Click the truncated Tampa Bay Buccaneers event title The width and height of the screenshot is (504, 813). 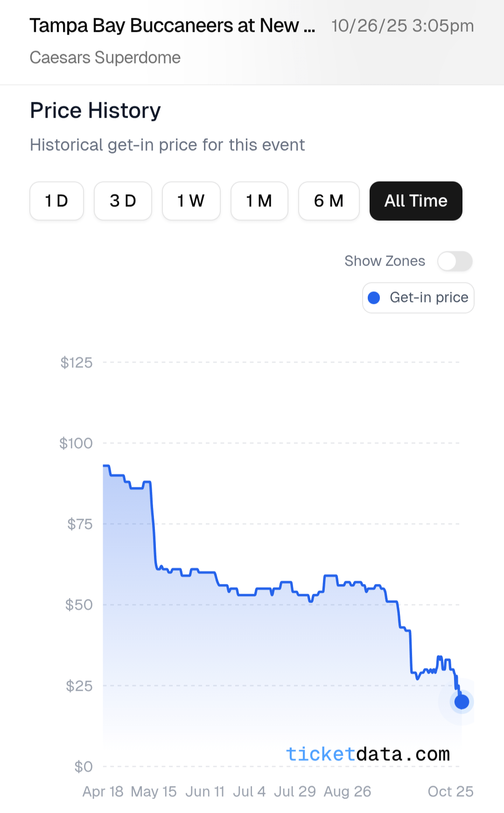point(172,26)
